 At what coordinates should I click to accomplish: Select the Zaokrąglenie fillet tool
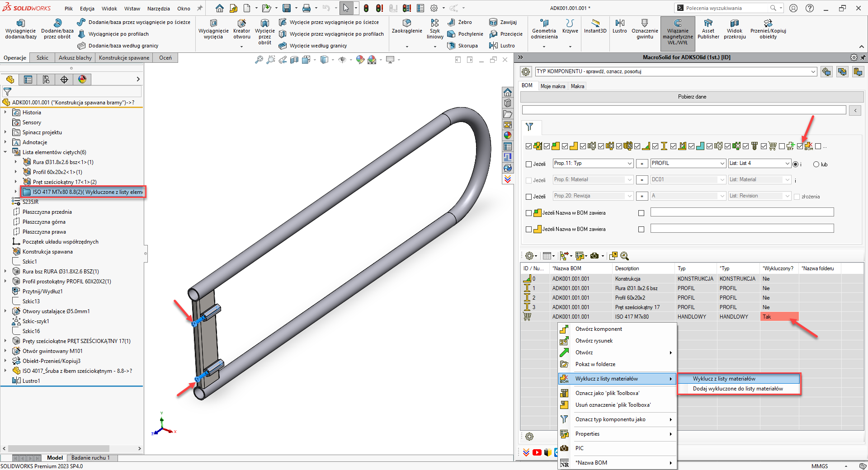pos(406,25)
